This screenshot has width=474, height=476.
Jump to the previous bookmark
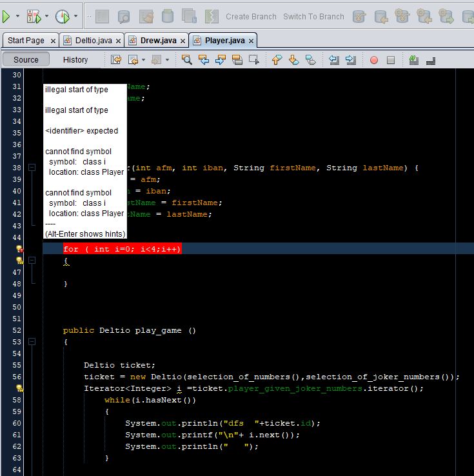pos(277,60)
